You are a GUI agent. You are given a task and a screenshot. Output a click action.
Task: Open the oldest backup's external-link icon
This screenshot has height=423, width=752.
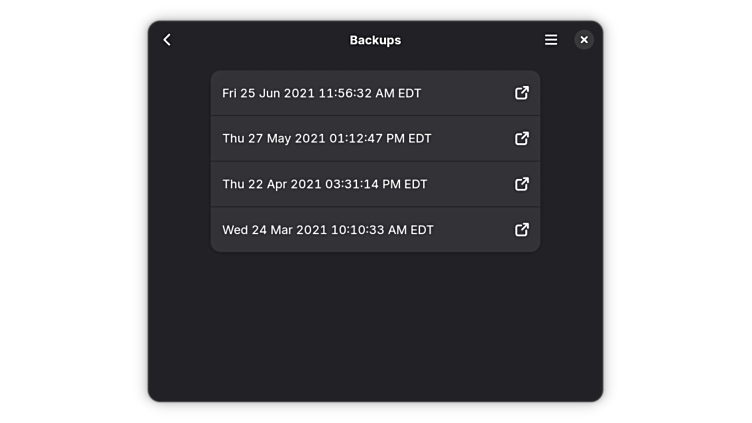tap(521, 230)
